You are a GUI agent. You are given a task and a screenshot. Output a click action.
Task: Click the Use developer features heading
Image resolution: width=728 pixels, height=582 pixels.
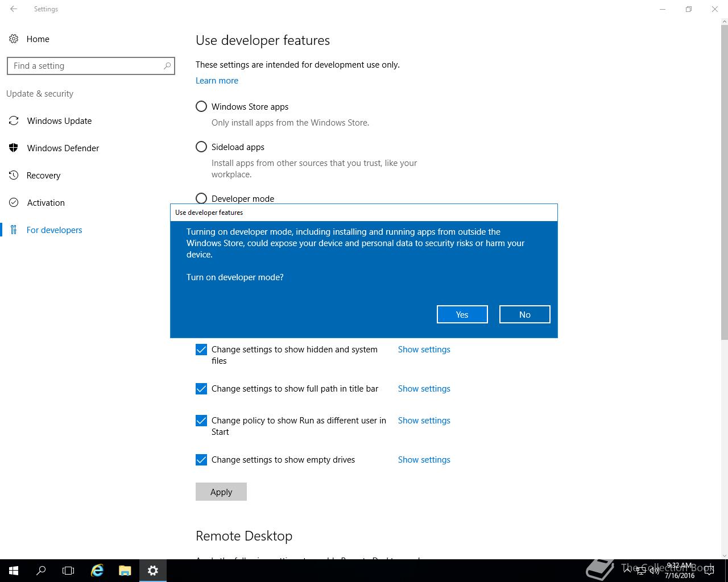(x=263, y=40)
